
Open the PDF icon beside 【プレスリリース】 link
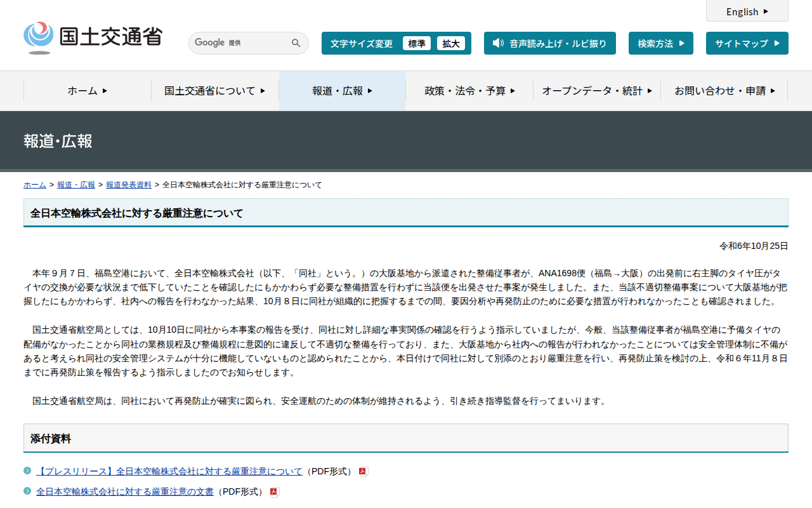coord(363,472)
